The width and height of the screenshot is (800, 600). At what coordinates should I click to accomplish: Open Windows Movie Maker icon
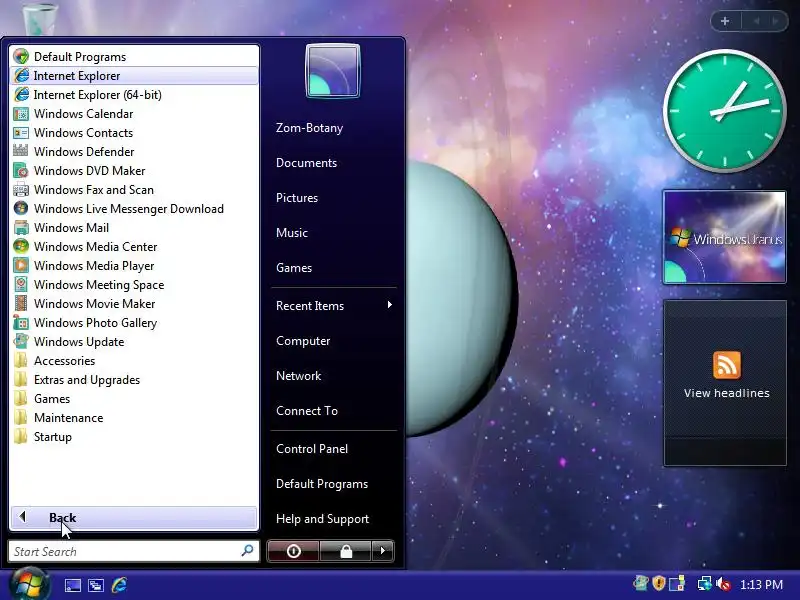pyautogui.click(x=21, y=304)
